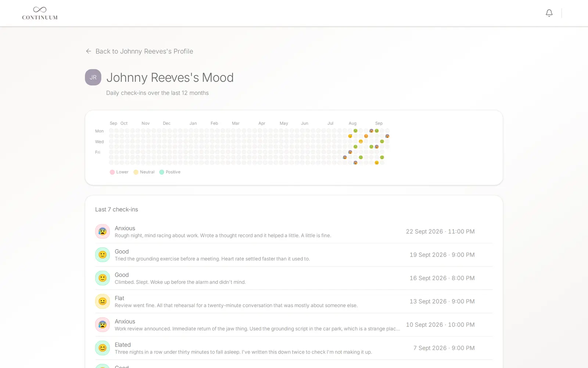The image size is (588, 368).
Task: Click the green face in the Wed row
Action: [x=382, y=141]
